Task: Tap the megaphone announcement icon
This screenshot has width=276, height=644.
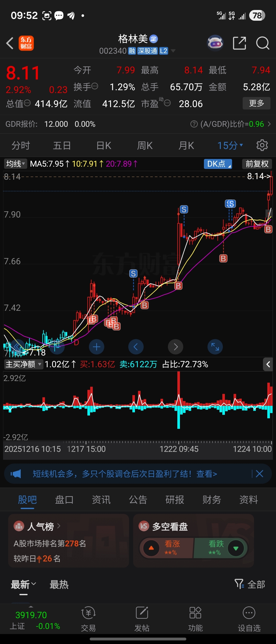Action: coord(16,474)
